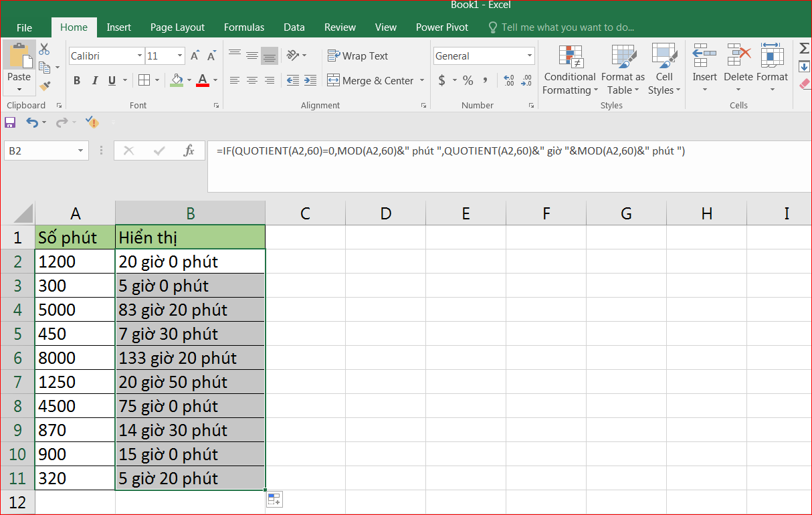Click the Copy icon in Clipboard group
Viewport: 812px width, 515px height.
(x=45, y=67)
